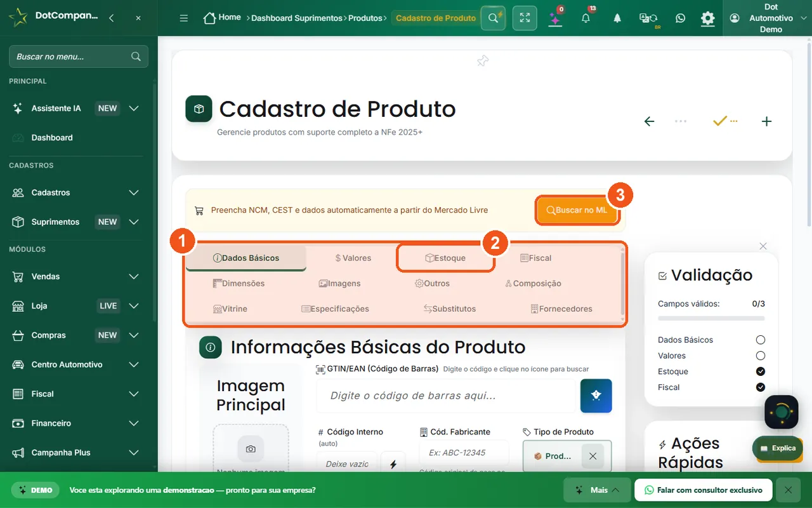The width and height of the screenshot is (812, 508).
Task: Open Produtos breadcrumb
Action: pos(365,18)
